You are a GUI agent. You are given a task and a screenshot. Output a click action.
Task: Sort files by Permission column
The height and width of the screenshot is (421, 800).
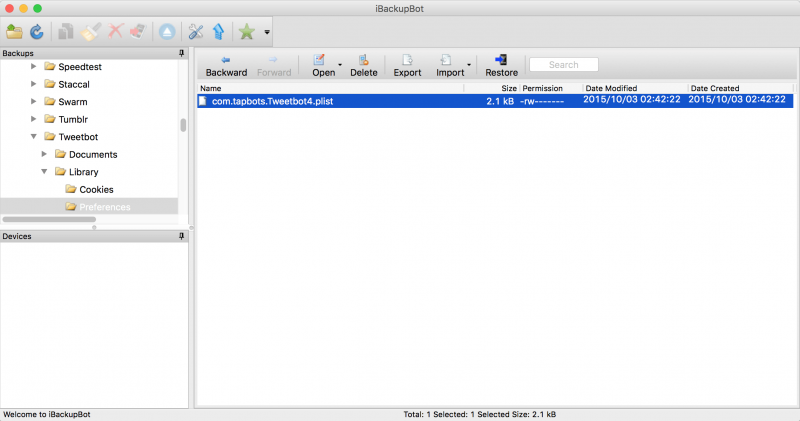[551, 88]
